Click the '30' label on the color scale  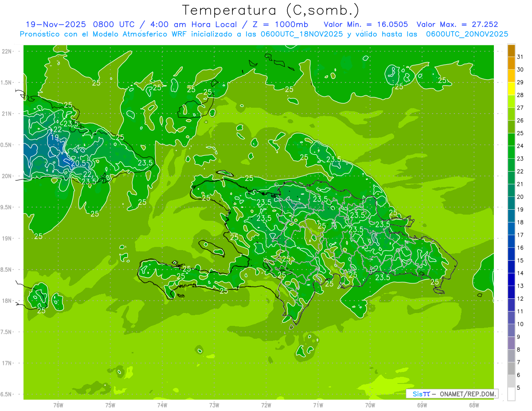click(520, 70)
